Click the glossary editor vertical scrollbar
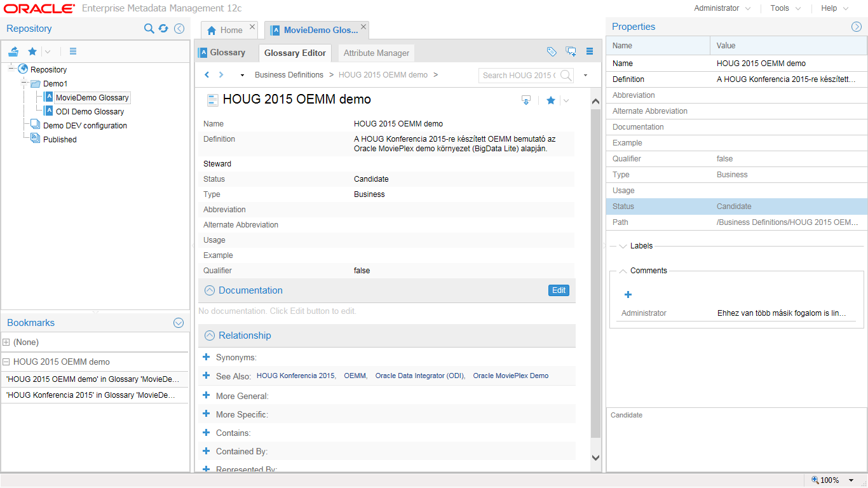The height and width of the screenshot is (488, 868). (x=595, y=273)
